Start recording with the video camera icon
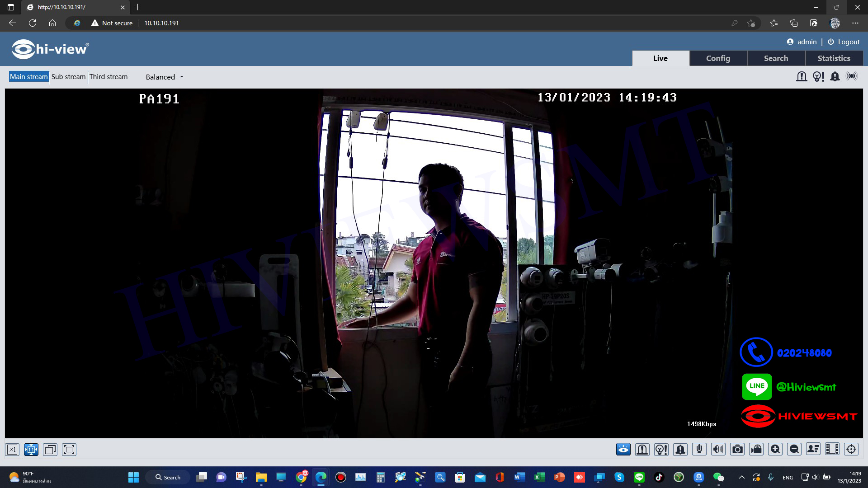 pyautogui.click(x=756, y=449)
